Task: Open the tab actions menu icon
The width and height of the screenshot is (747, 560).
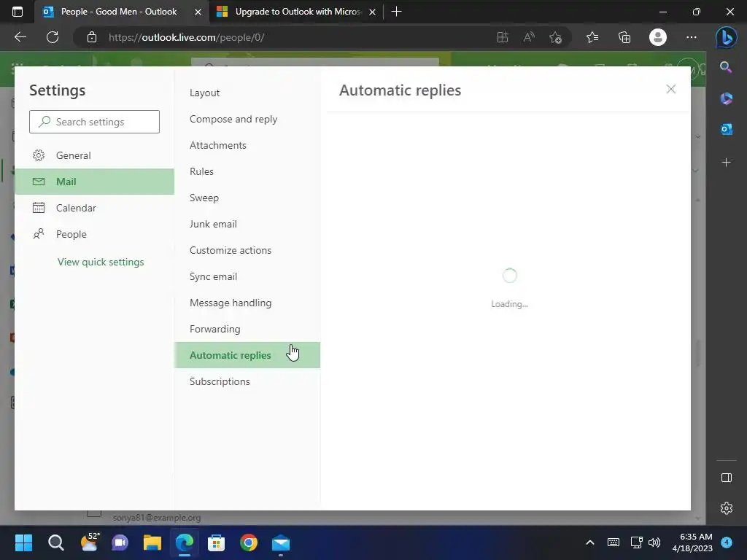Action: [x=18, y=12]
